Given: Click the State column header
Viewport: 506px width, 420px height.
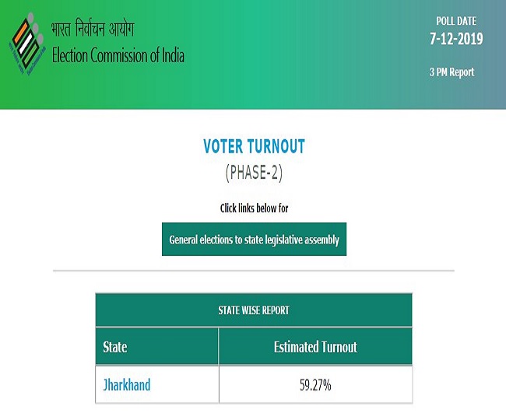Looking at the screenshot, I should [x=115, y=347].
